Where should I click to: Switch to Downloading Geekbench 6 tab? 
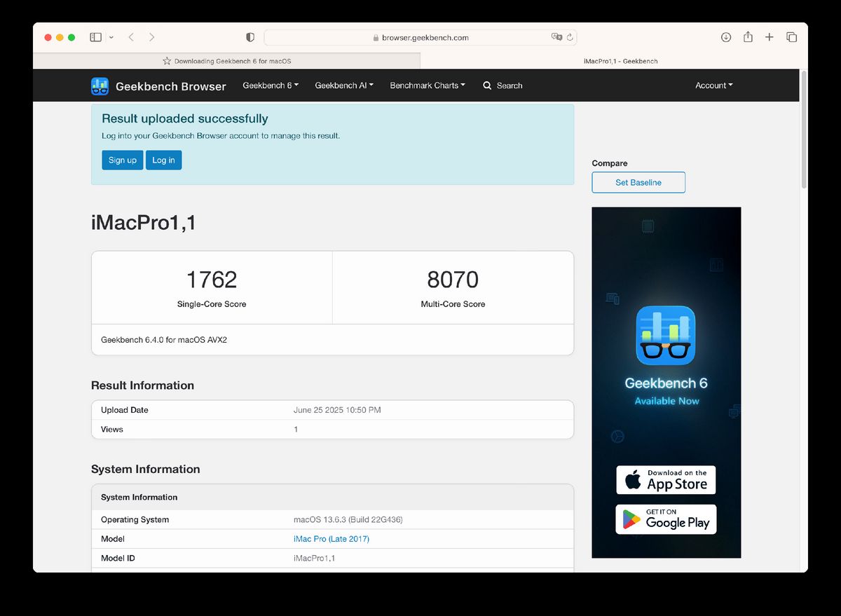226,61
